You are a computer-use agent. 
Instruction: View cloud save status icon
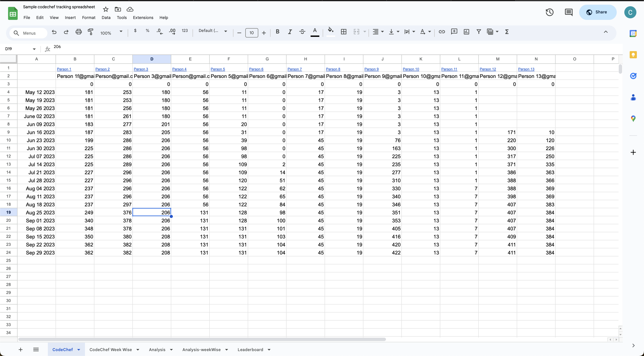click(x=130, y=9)
